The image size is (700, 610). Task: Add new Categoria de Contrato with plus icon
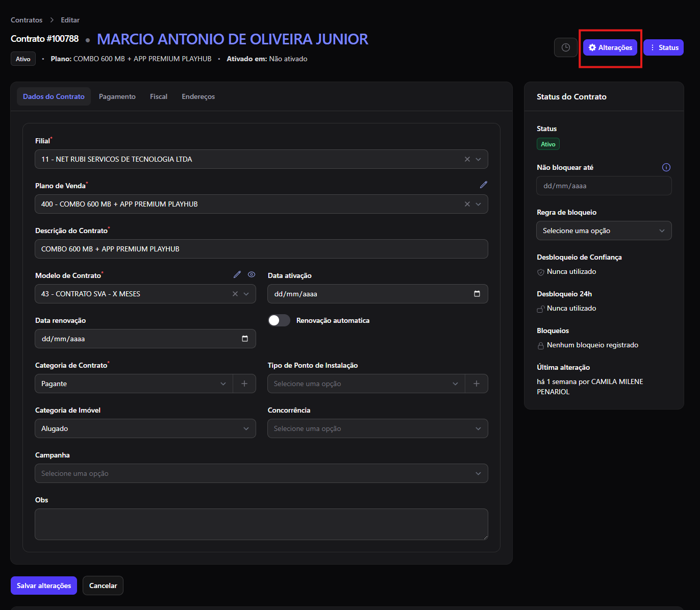tap(244, 384)
